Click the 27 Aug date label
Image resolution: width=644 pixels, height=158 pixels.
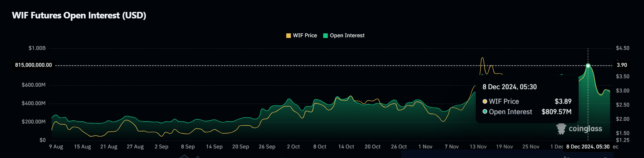tap(135, 146)
